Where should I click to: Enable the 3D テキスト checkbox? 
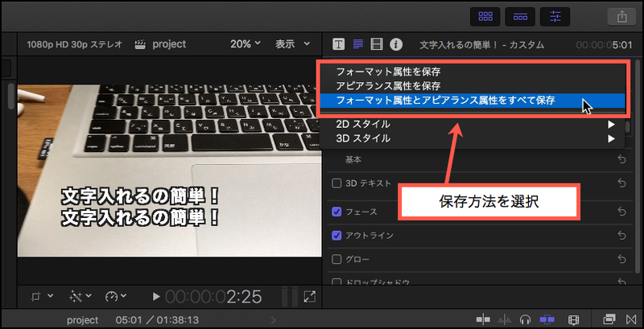pos(337,183)
